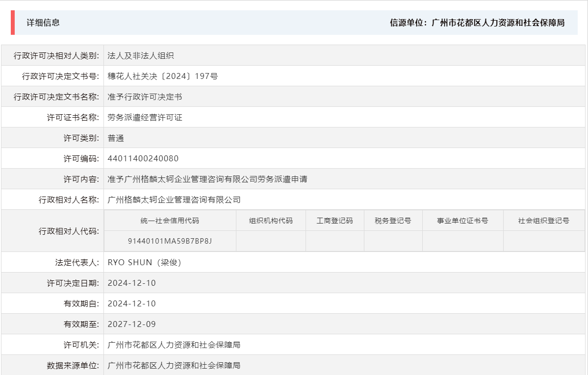
Task: Click the source unit 广州市花都区人力资源和社会保障局 link
Action: (498, 23)
